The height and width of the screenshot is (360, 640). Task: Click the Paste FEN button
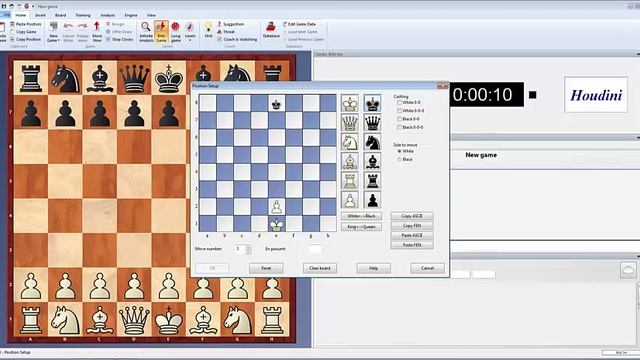tap(412, 245)
